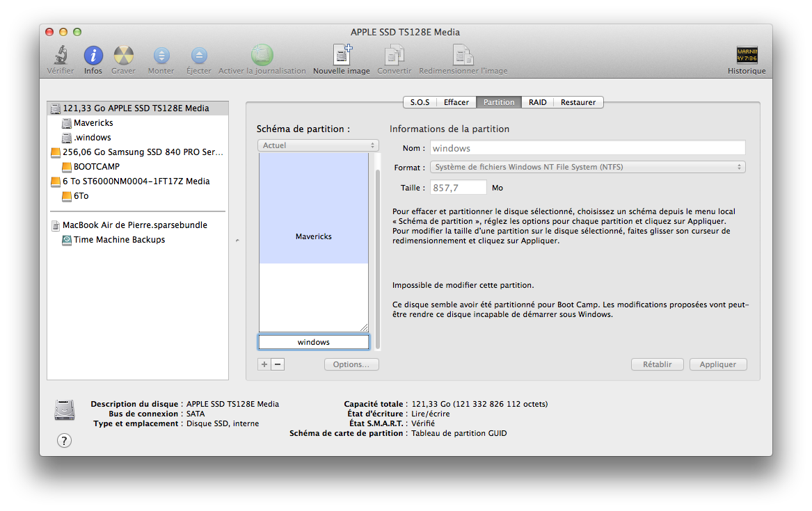Open the Schéma de partition Actuel dropdown
812x511 pixels.
[x=318, y=145]
